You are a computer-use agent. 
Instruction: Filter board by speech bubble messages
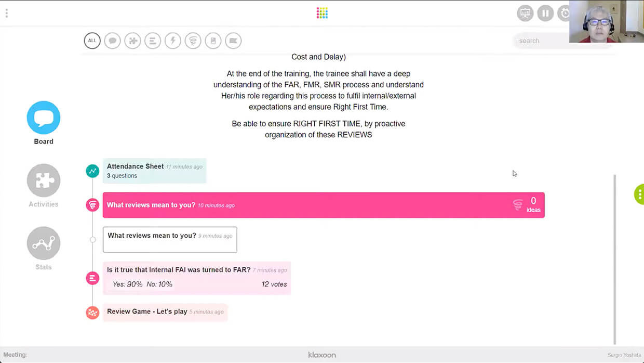[112, 41]
